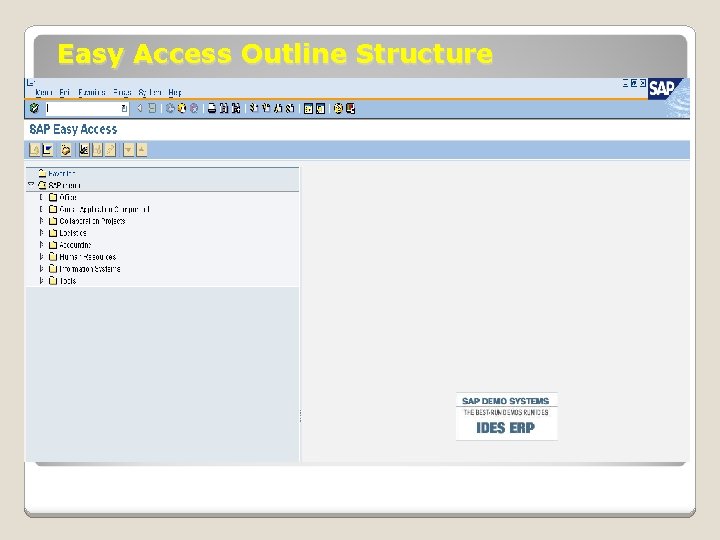Open the Extras menu
The width and height of the screenshot is (720, 540).
point(122,92)
